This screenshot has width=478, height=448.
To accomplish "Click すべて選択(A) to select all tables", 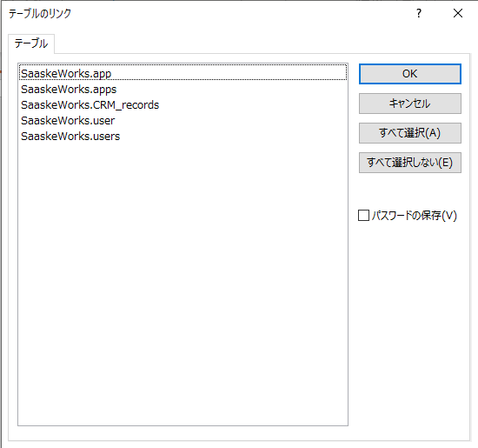I will [x=409, y=133].
